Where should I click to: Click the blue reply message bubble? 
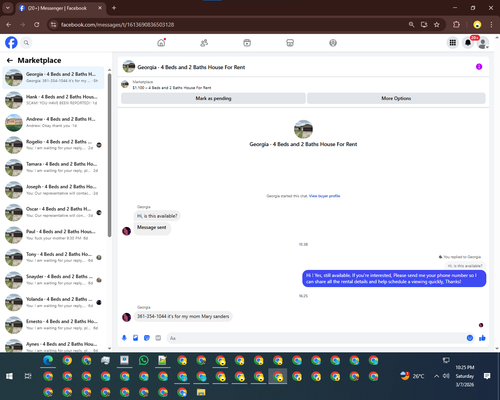[394, 278]
